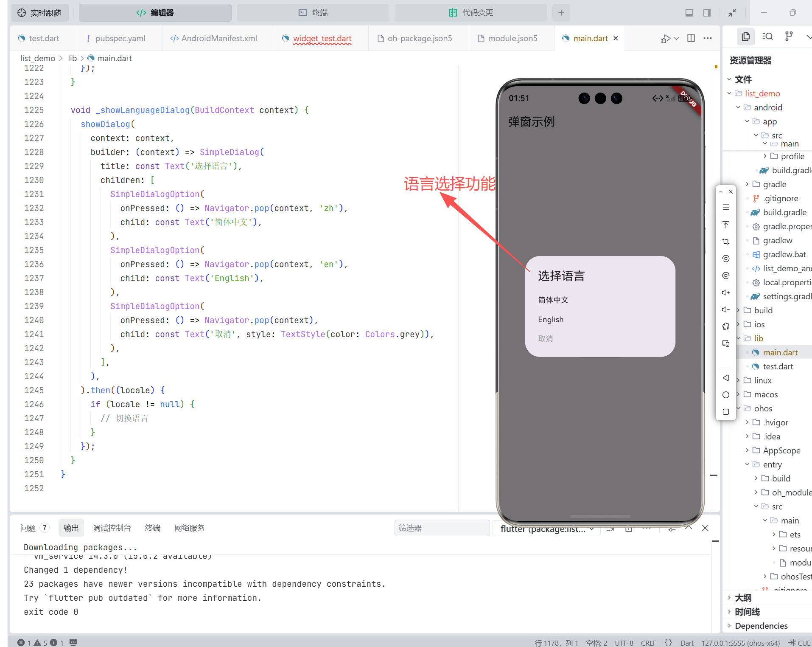Open the run/debug dropdown arrow
Image resolution: width=812 pixels, height=647 pixels.
pos(677,39)
